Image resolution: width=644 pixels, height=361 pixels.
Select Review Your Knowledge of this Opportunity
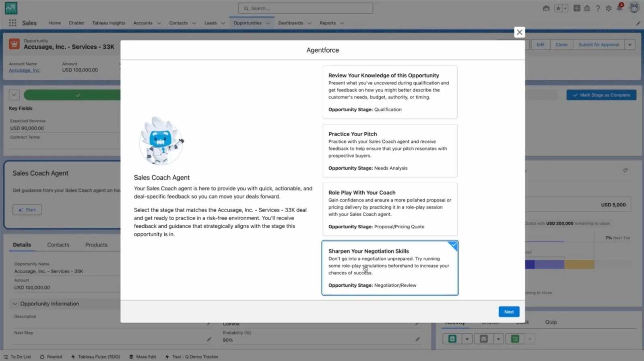coord(390,92)
